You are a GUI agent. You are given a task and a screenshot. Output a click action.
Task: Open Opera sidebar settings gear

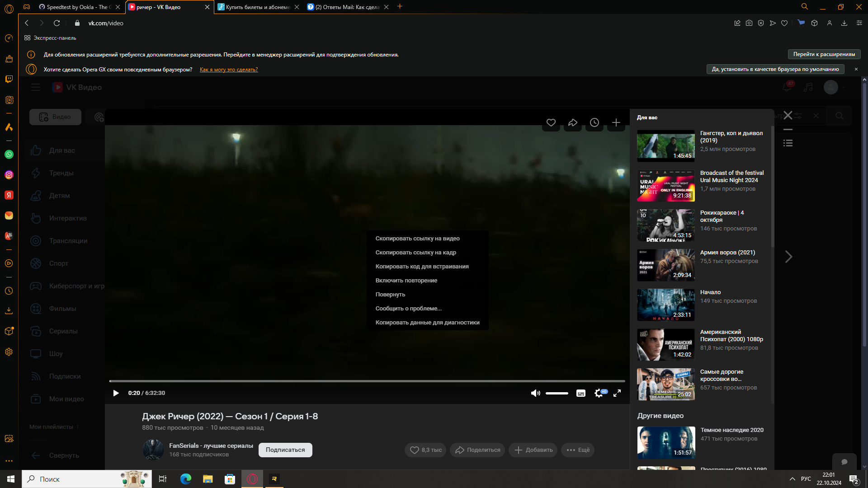[9, 352]
